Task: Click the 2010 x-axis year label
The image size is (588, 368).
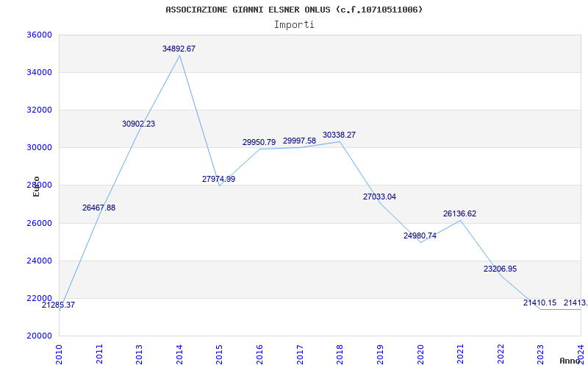Action: point(59,354)
